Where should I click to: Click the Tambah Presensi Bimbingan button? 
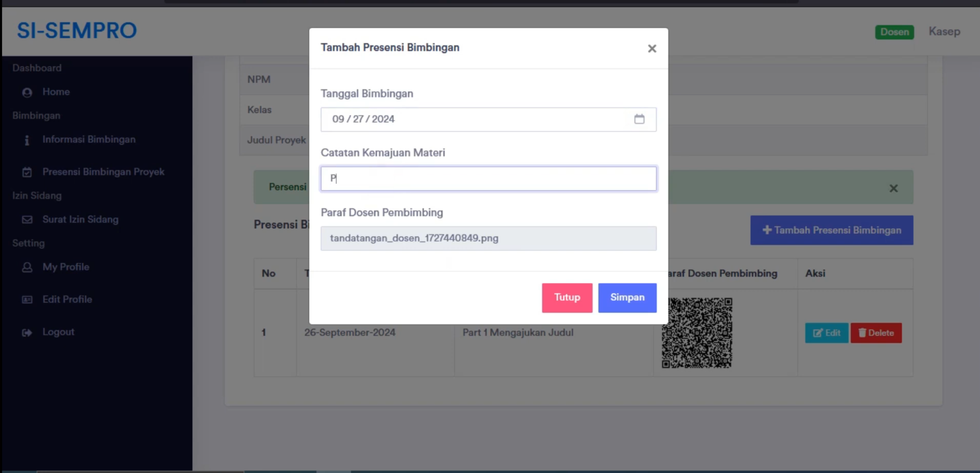click(x=832, y=230)
